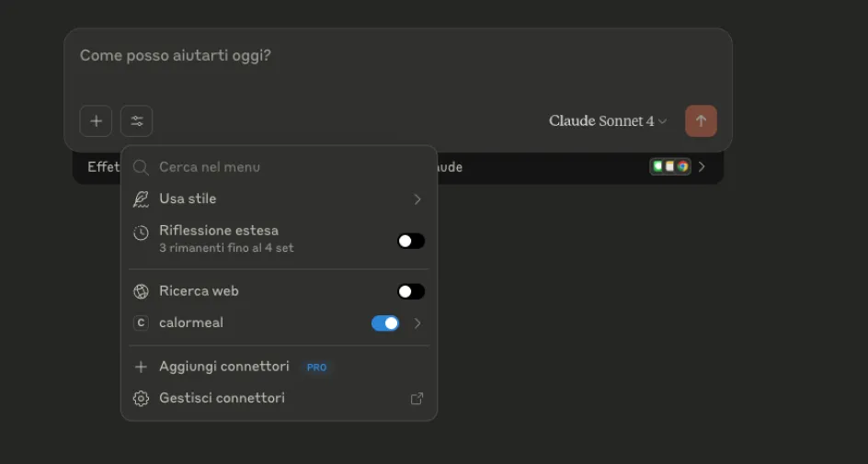Screen dimensions: 868x464
Task: Turn on the Ricerca web switch
Action: pyautogui.click(x=410, y=291)
